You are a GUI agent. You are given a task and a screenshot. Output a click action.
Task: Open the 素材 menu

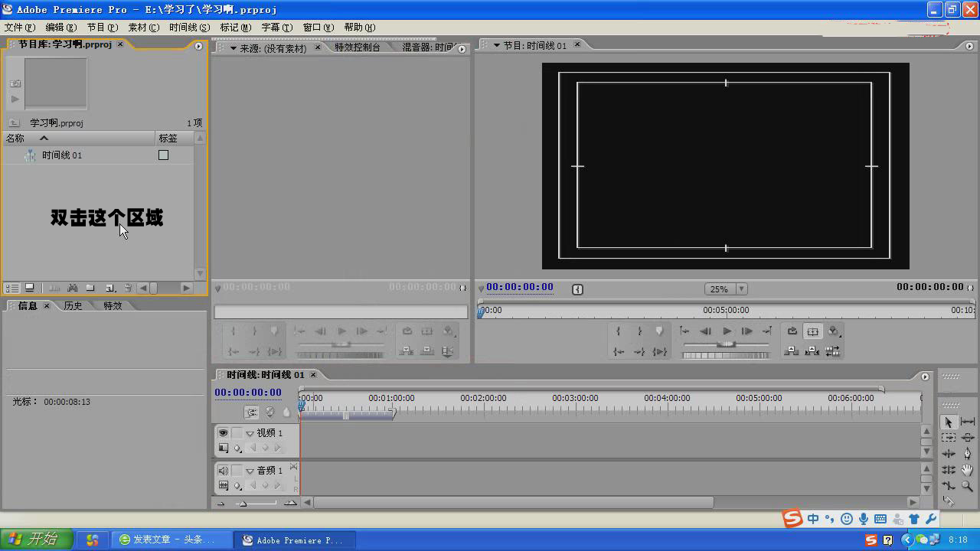click(x=143, y=27)
